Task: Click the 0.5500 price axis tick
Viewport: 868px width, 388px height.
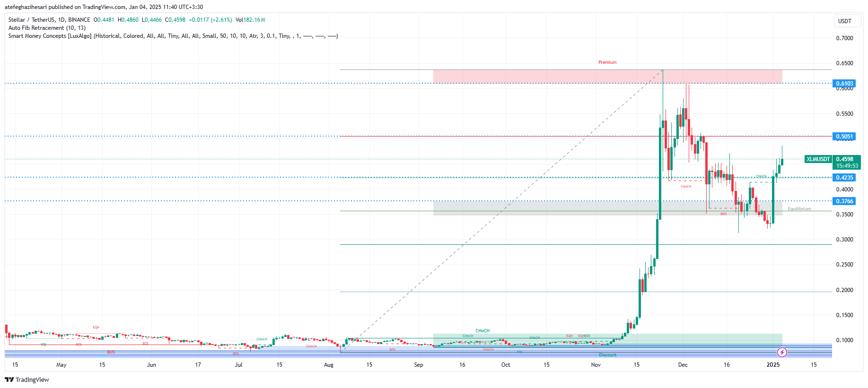Action: [x=844, y=114]
